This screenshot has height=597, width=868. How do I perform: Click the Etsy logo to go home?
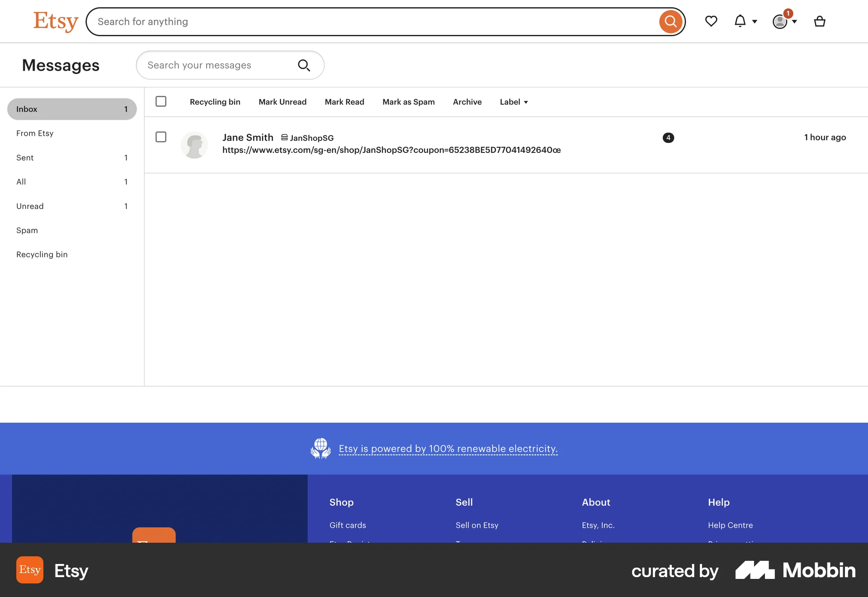pos(56,21)
